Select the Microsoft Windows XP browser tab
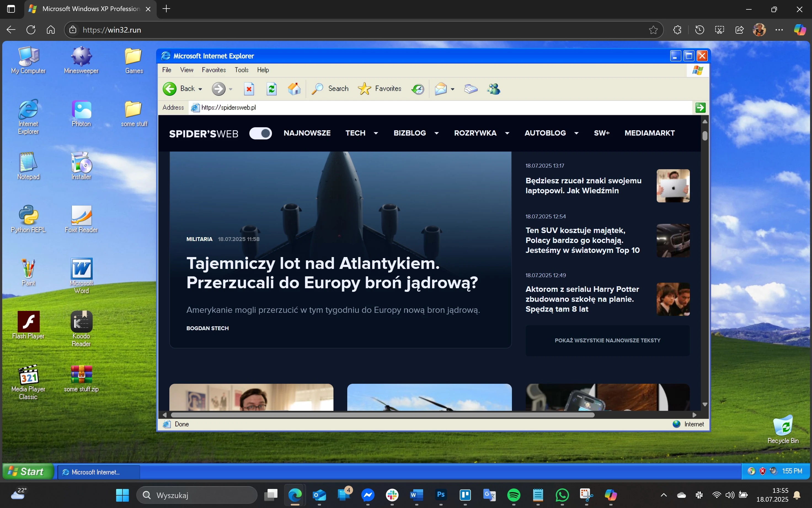Screen dimensions: 812x508 [90, 9]
